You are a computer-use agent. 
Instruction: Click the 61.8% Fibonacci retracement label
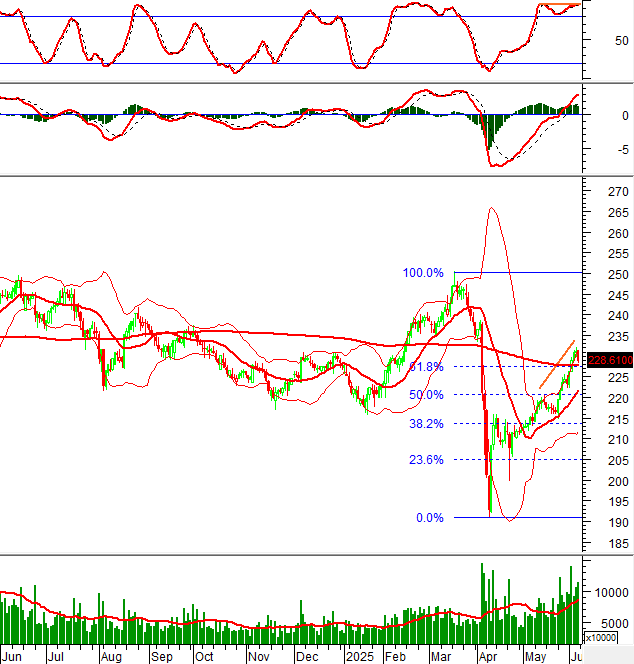[425, 367]
